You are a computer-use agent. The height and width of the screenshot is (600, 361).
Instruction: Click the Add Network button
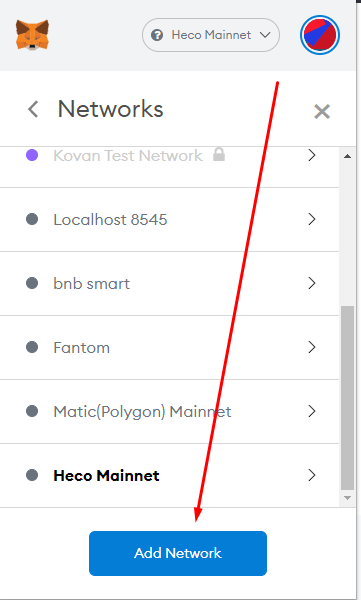(x=178, y=553)
